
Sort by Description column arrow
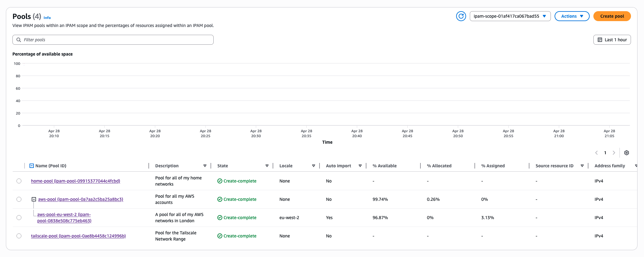(x=205, y=166)
